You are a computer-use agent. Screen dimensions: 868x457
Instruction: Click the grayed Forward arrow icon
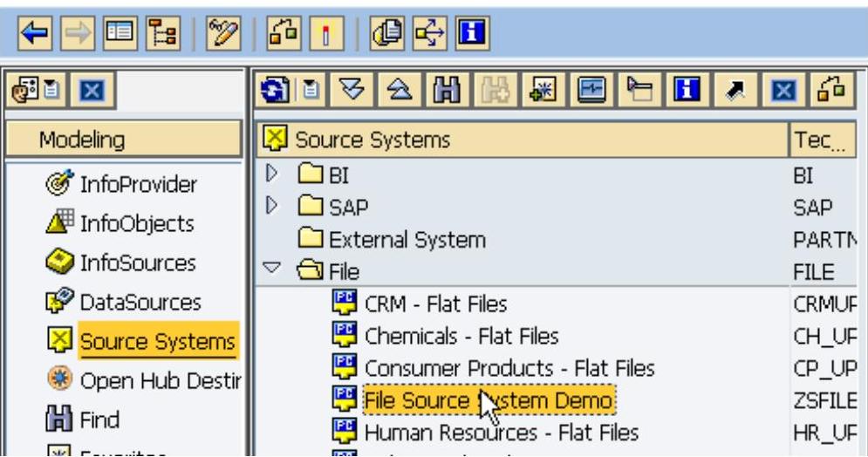[x=78, y=33]
